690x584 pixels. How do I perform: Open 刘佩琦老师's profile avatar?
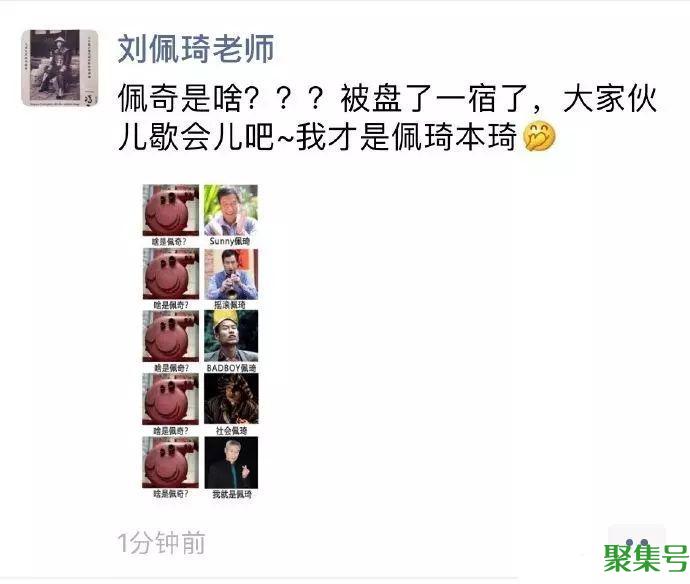(60, 68)
